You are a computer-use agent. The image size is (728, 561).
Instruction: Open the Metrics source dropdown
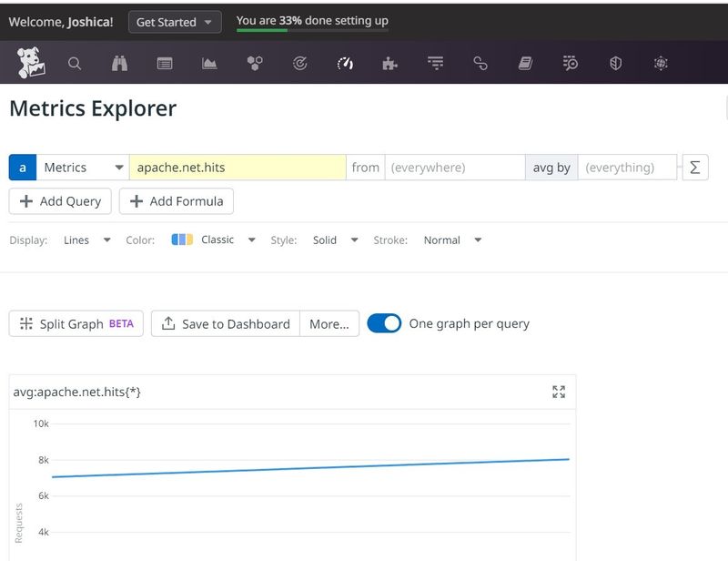(83, 168)
